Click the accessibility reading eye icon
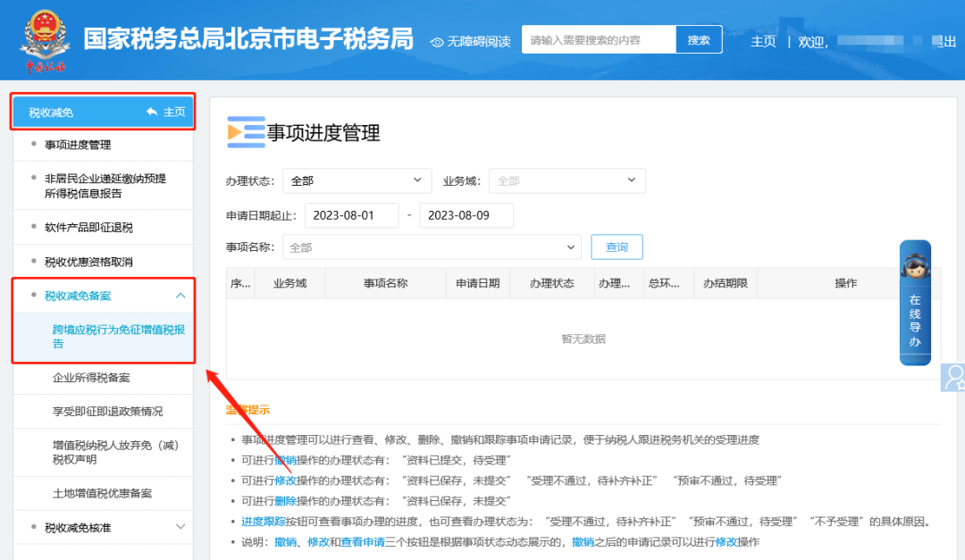Image resolution: width=965 pixels, height=560 pixels. coord(437,42)
